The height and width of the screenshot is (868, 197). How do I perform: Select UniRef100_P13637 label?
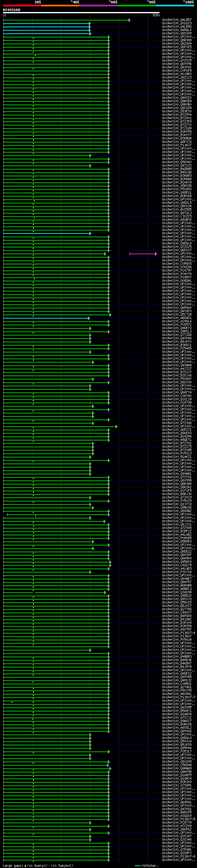coord(177,145)
